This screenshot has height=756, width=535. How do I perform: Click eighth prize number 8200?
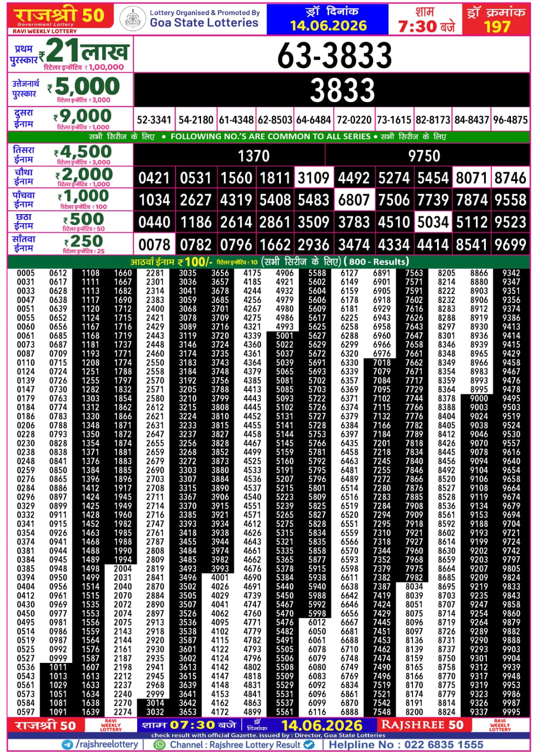pos(414,712)
